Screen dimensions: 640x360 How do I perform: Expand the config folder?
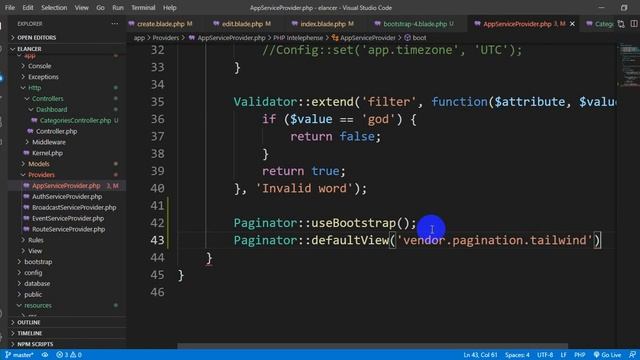click(33, 273)
